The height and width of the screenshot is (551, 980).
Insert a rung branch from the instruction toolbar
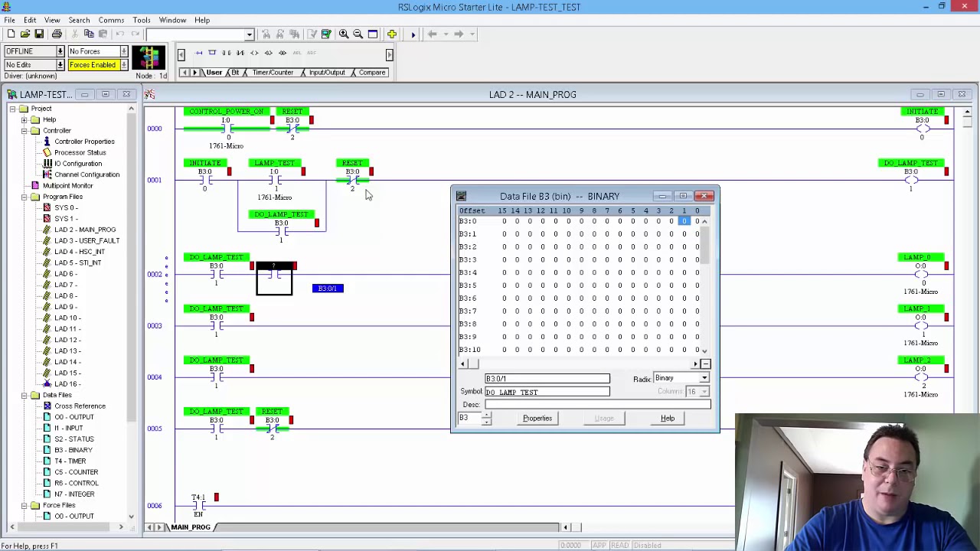pyautogui.click(x=213, y=53)
